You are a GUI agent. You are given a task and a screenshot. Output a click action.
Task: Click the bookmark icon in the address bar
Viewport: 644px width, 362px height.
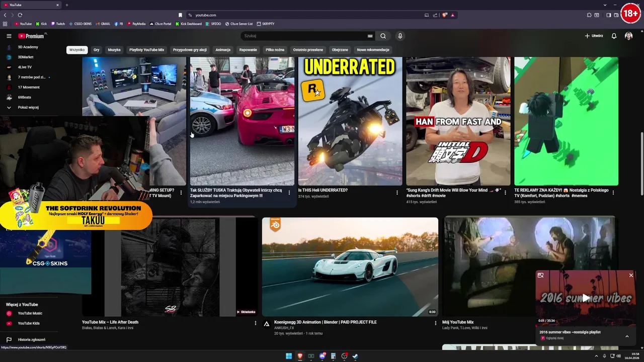coord(181,15)
